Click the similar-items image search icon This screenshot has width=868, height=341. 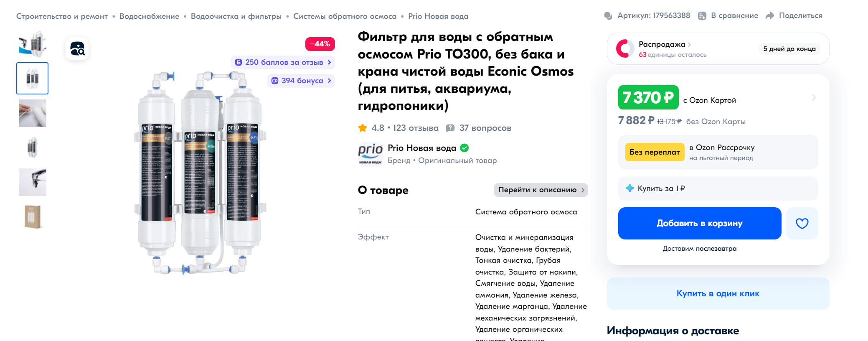77,49
